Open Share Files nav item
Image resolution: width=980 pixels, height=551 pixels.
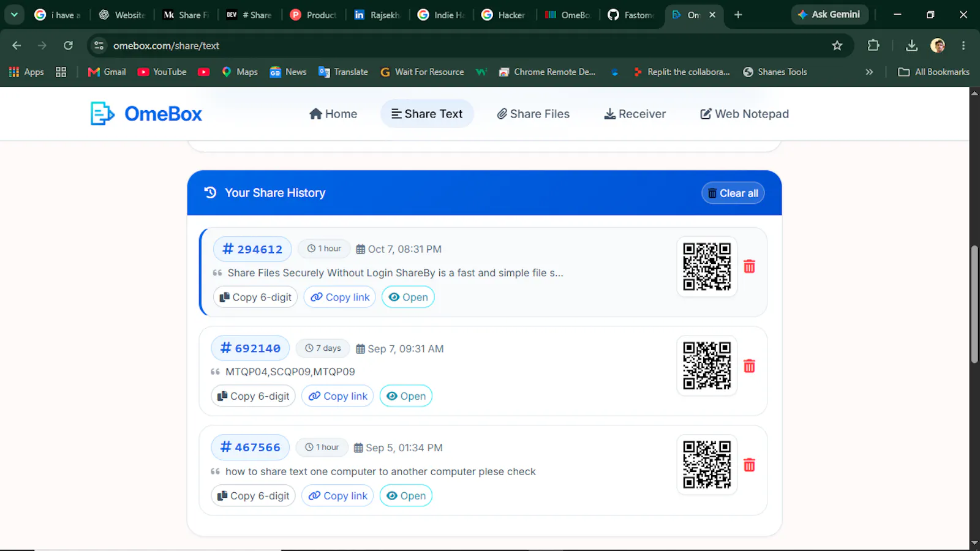pos(533,114)
